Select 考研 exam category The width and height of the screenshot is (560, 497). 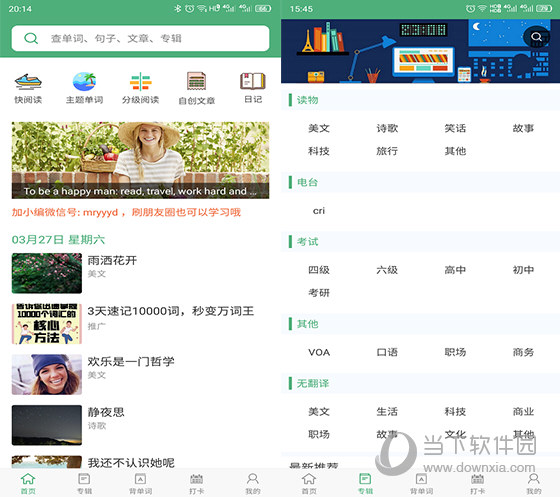pyautogui.click(x=319, y=293)
